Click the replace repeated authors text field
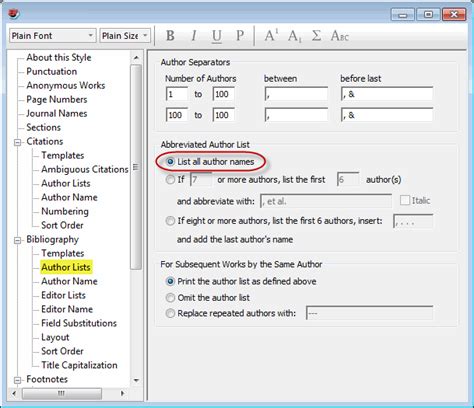 coord(370,313)
